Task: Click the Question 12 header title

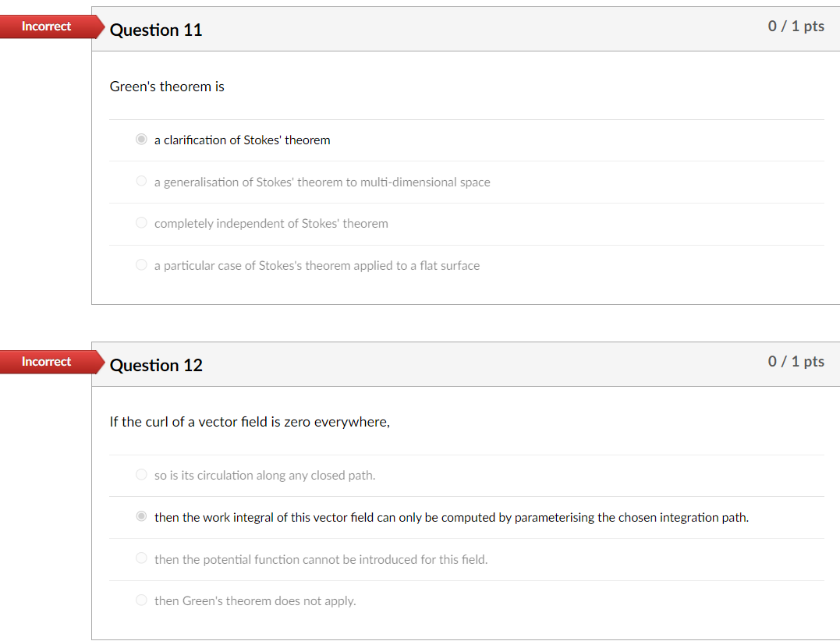Action: point(156,365)
